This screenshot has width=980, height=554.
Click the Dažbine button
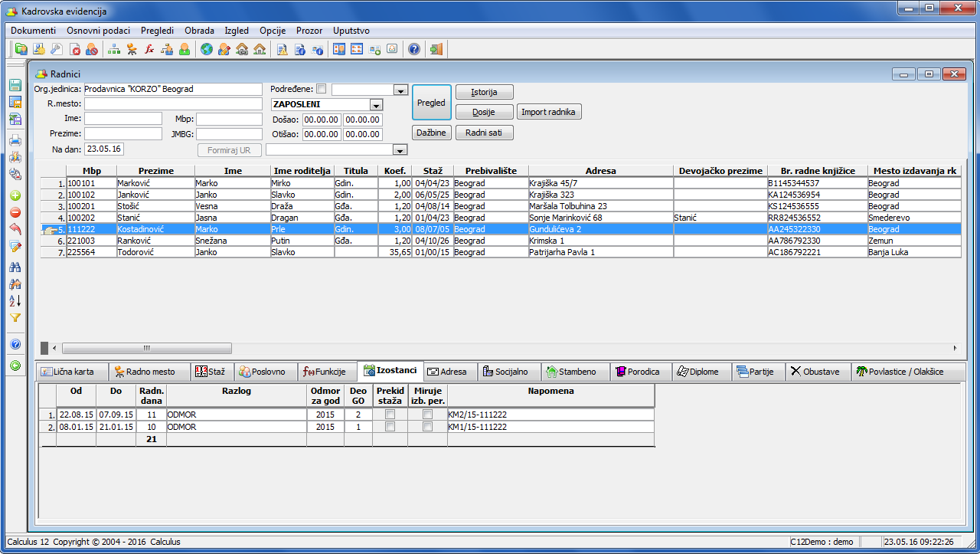tap(432, 133)
